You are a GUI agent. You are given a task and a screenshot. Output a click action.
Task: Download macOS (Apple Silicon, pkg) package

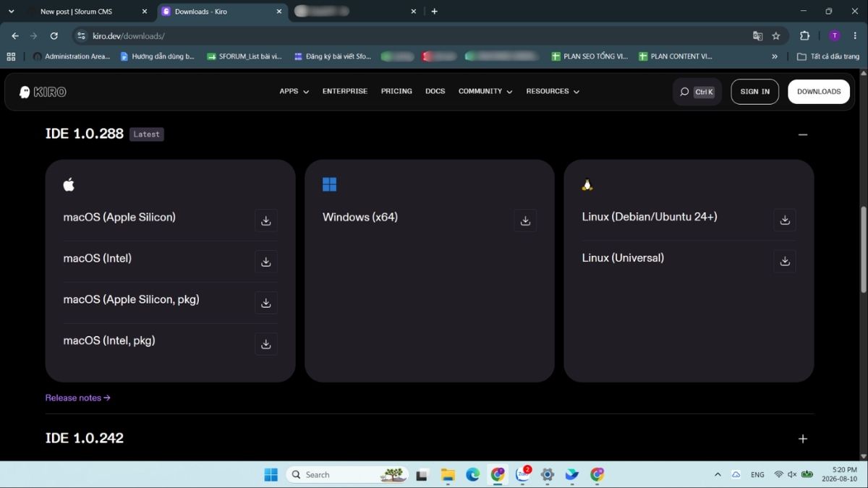[266, 303]
